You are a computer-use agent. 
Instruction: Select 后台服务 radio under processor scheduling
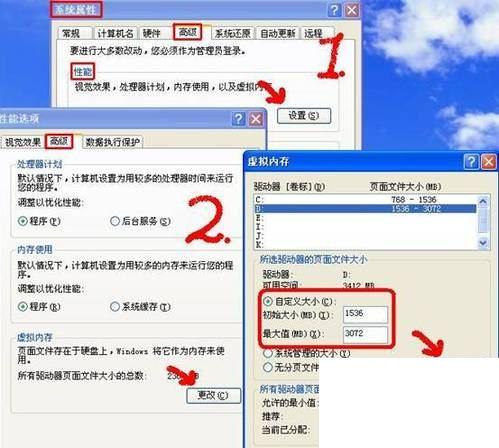(x=115, y=221)
